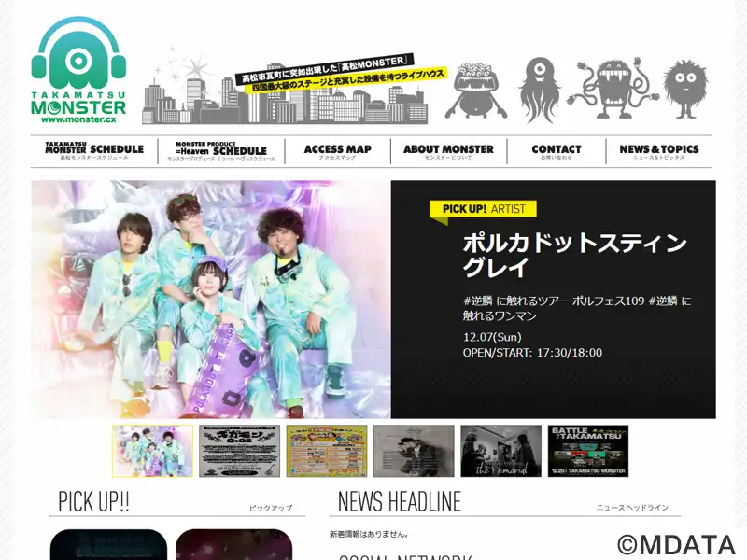
Task: Click the 高松市瓦町 black banner caption
Action: pyautogui.click(x=324, y=69)
